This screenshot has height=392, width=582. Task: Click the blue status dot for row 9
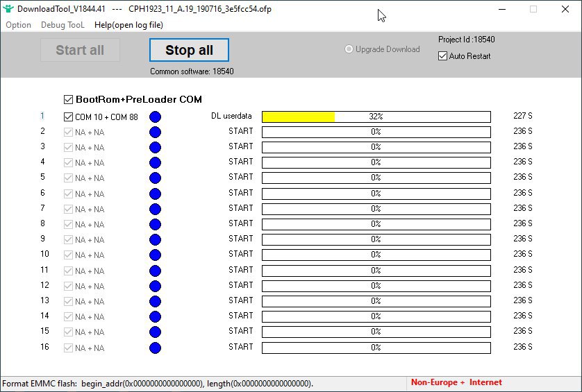click(x=155, y=239)
